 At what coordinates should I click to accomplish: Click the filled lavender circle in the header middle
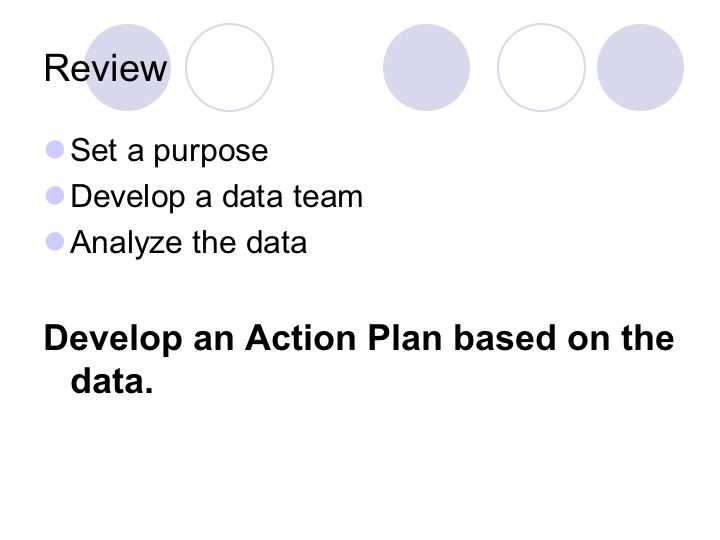[x=427, y=68]
